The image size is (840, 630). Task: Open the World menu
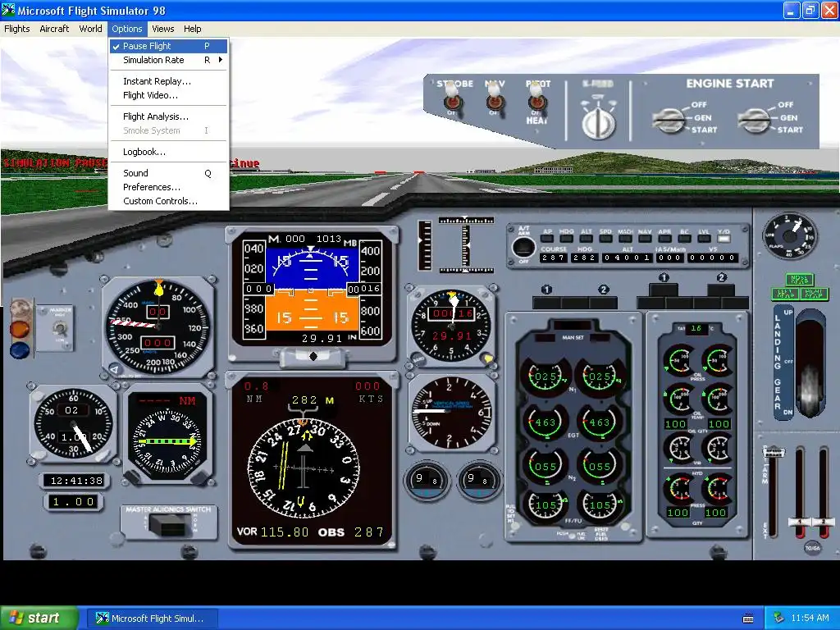[x=90, y=29]
